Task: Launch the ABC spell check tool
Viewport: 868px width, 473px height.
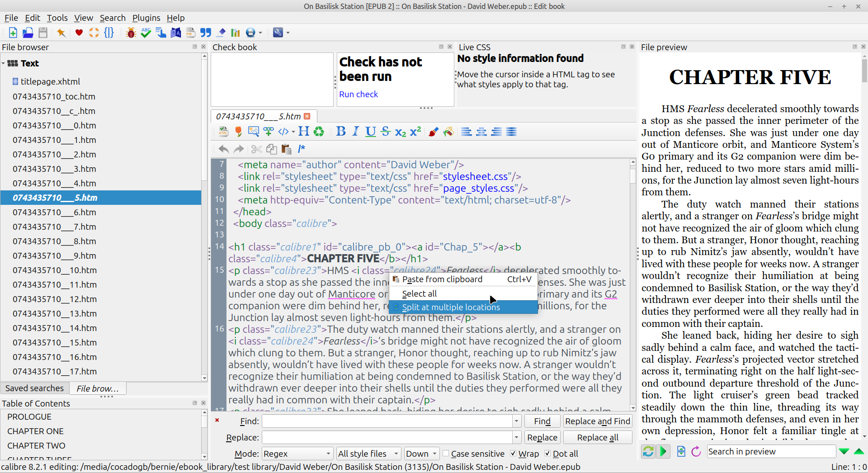Action: 146,33
